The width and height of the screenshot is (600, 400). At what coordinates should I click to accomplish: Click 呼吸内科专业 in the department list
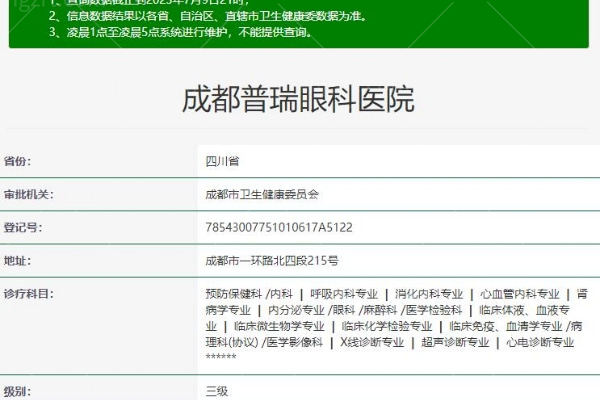(344, 294)
